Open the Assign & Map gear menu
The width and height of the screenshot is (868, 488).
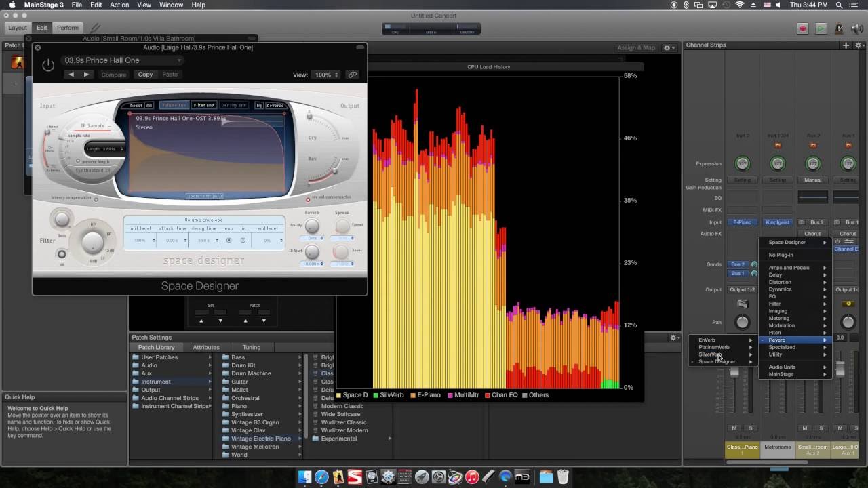[669, 48]
